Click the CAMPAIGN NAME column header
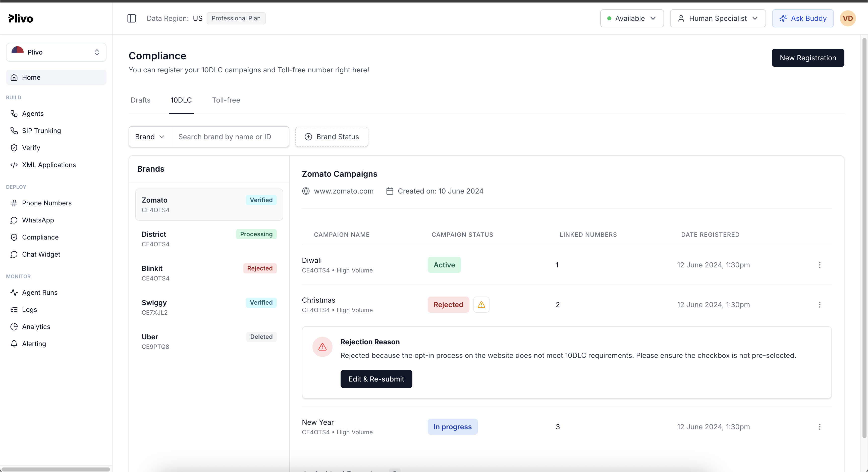Screen dimensions: 868x472 342,235
